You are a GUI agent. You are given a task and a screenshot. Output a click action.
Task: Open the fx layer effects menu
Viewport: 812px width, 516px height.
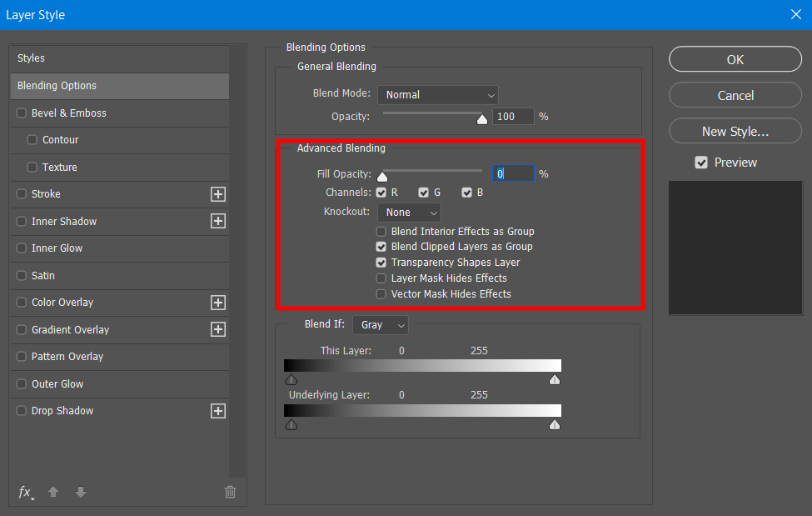point(26,492)
